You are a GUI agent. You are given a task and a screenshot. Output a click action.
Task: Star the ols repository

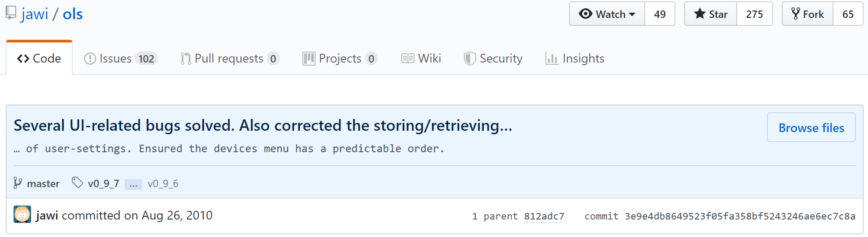tap(711, 14)
